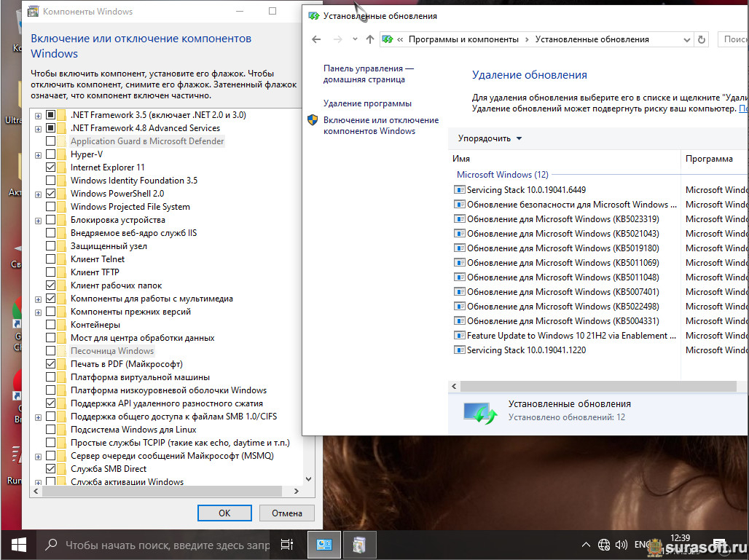Image resolution: width=749 pixels, height=560 pixels.
Task: Select the Servicing Stack 10.0.19041.6449 update
Action: pyautogui.click(x=526, y=190)
